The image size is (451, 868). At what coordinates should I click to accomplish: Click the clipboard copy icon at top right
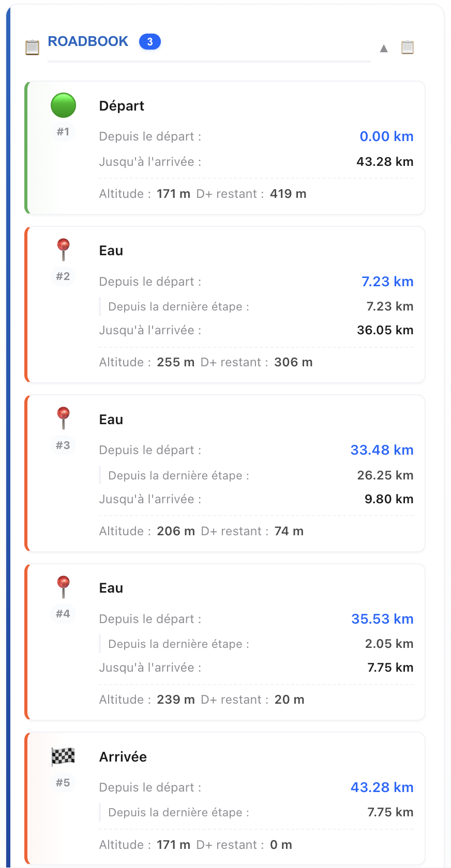point(408,47)
